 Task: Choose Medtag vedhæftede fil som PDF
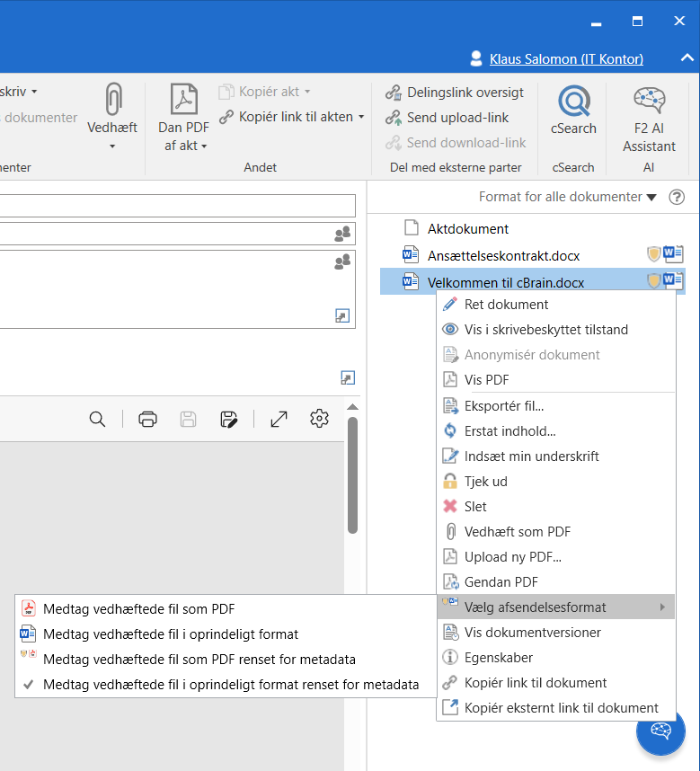[138, 609]
